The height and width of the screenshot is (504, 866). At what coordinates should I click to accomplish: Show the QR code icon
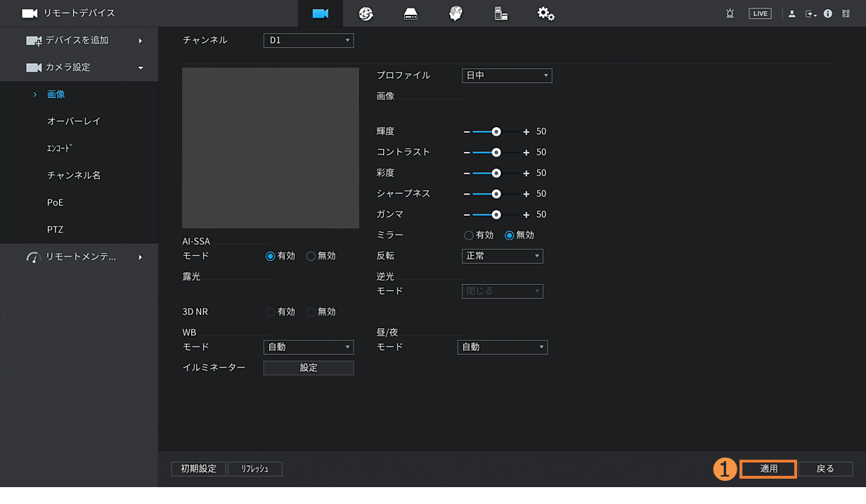pos(846,13)
